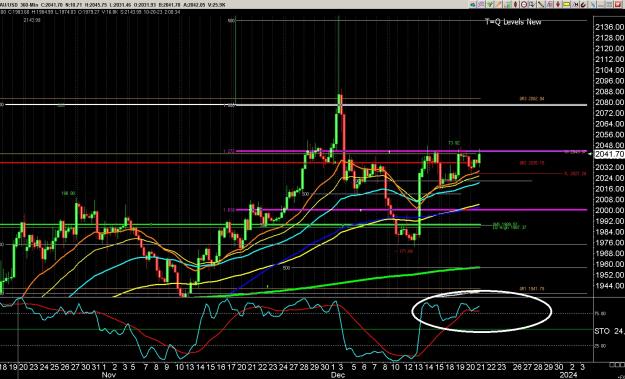Click the double down-arrows toolbar icon

pos(532,4)
